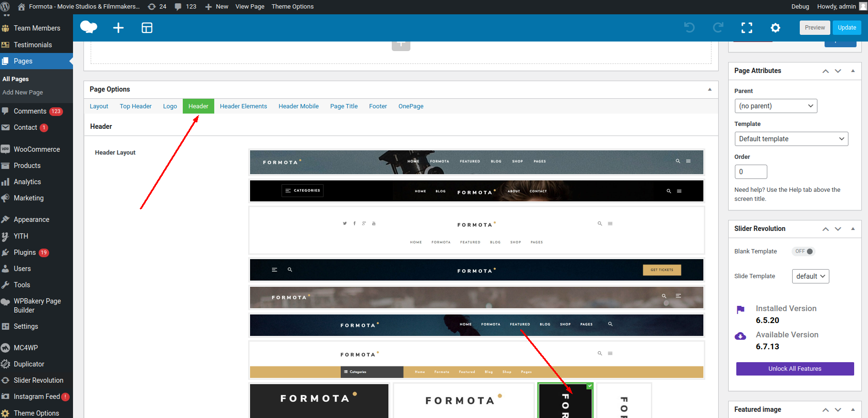Open Testimonials sidebar menu
Viewport: 868px width, 418px height.
[x=36, y=45]
